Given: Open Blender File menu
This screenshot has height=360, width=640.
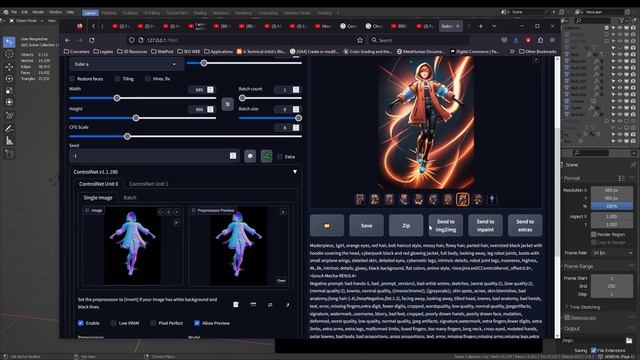Looking at the screenshot, I should point(14,12).
